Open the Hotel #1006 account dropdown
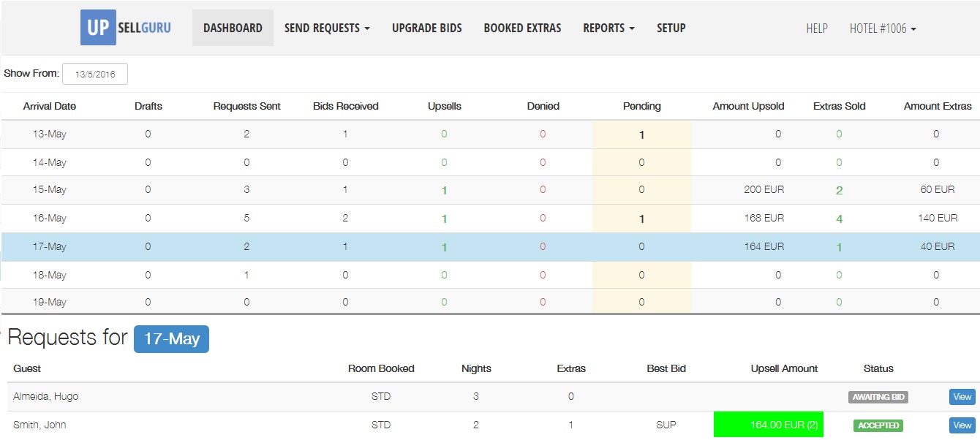Screen dimensions: 980x440 (x=883, y=29)
